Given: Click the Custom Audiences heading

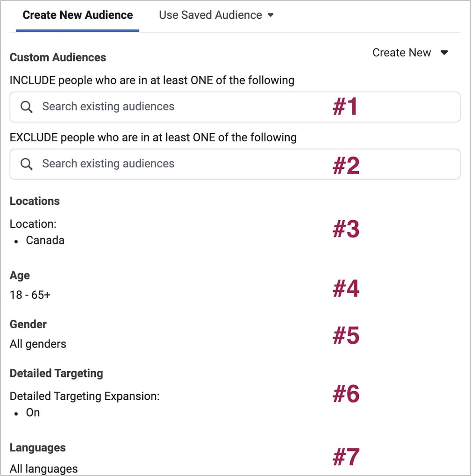Looking at the screenshot, I should pos(57,58).
